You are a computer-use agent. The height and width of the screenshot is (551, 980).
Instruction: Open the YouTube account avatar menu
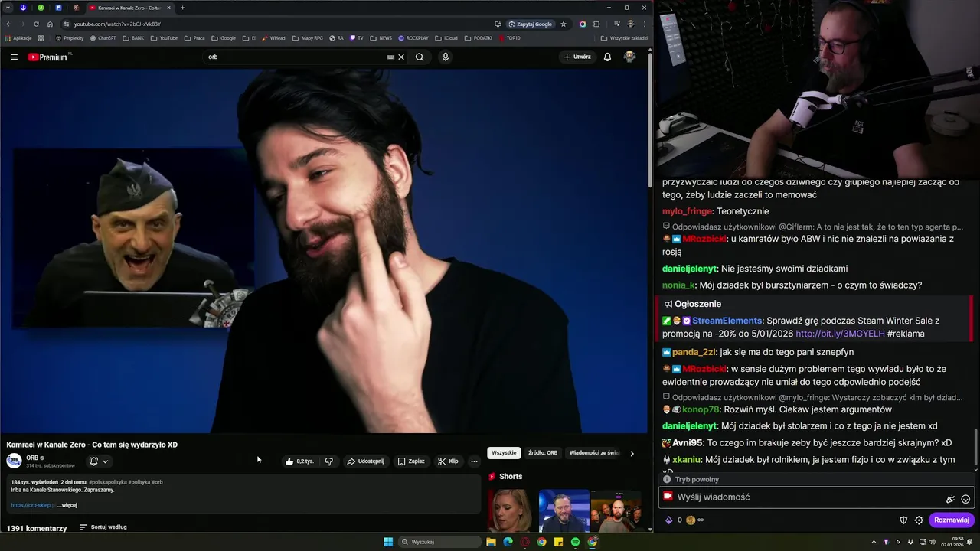pos(629,57)
